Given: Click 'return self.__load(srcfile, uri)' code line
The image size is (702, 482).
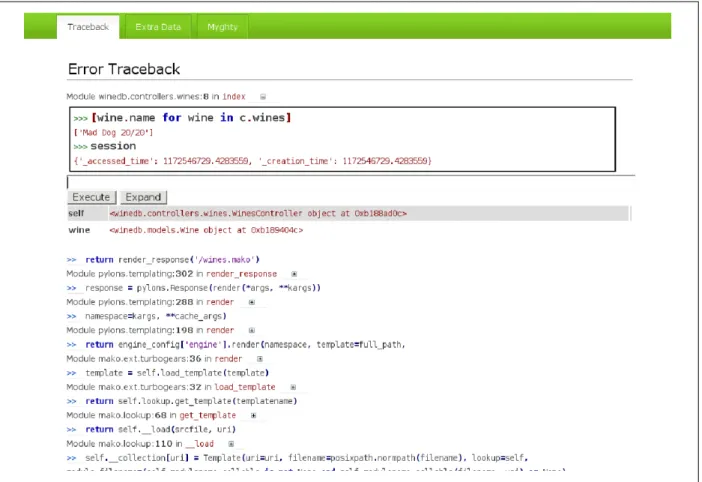Looking at the screenshot, I should pos(160,429).
